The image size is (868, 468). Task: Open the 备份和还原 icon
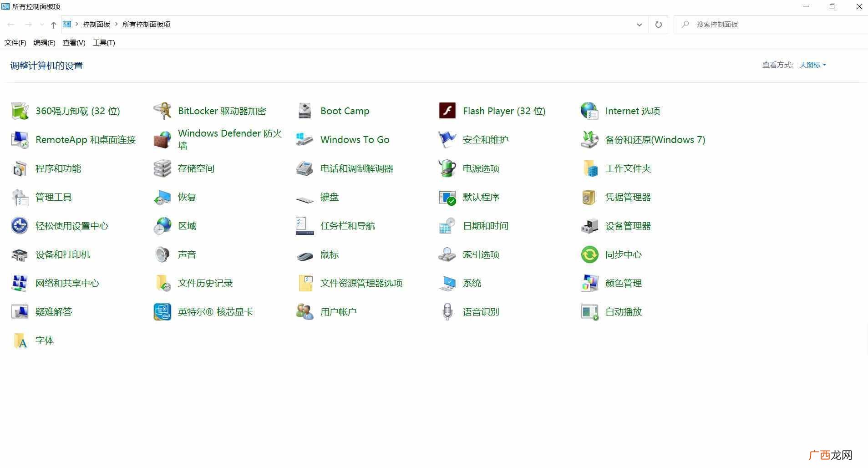(589, 140)
